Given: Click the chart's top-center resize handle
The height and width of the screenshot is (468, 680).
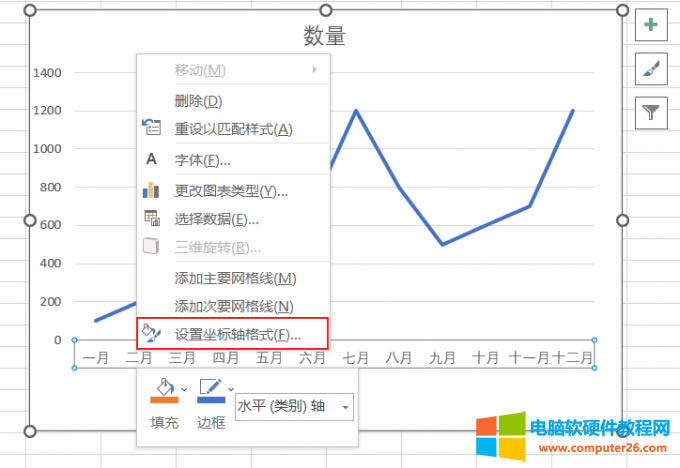Looking at the screenshot, I should pyautogui.click(x=326, y=10).
